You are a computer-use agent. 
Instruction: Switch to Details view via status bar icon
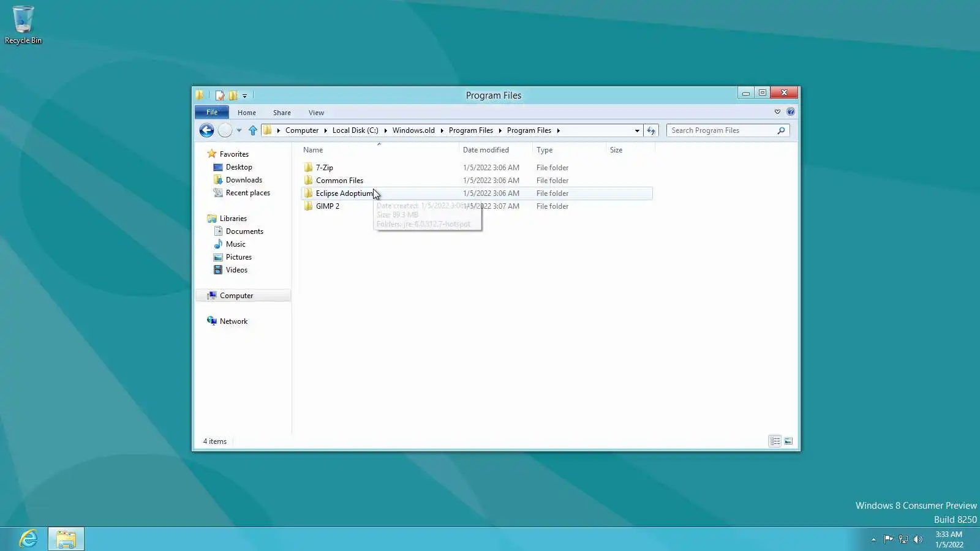[775, 441]
